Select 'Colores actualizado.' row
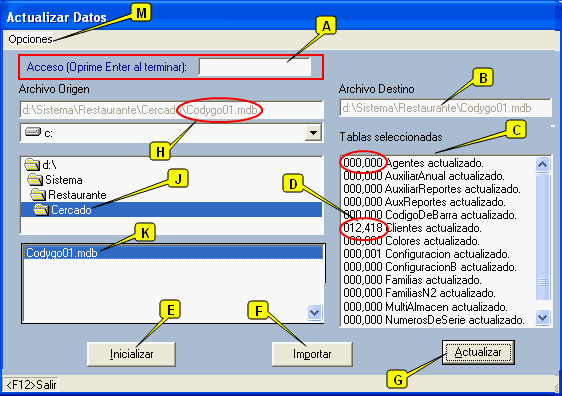This screenshot has width=562, height=396. [x=437, y=241]
